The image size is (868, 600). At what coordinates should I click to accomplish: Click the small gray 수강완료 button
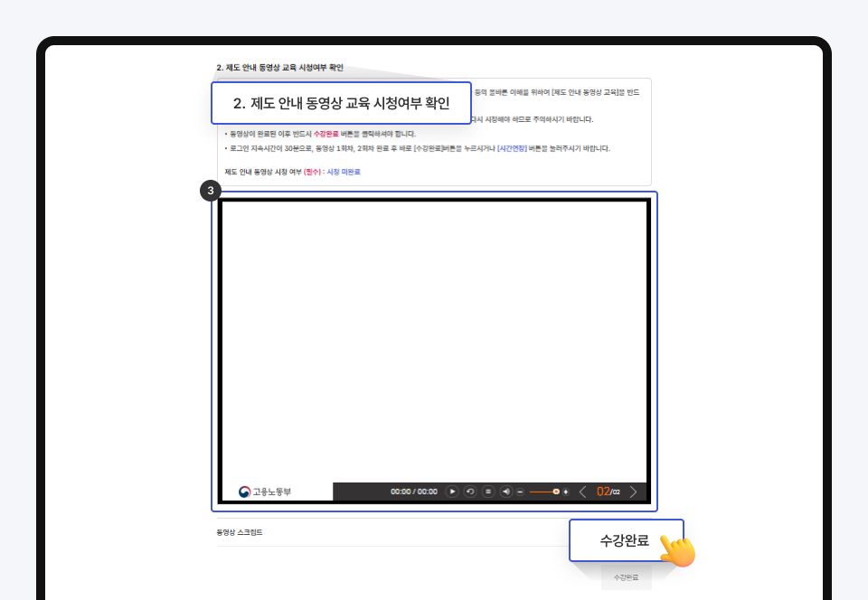[626, 577]
